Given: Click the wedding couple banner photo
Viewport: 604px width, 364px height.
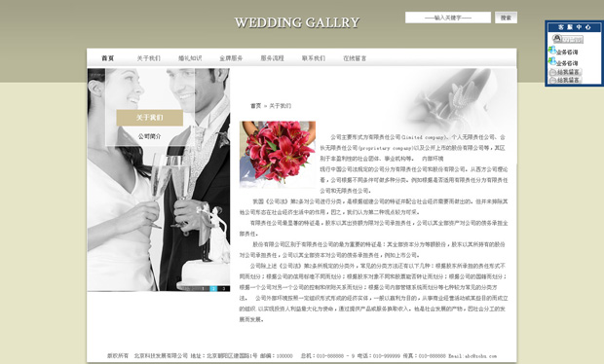Looking at the screenshot, I should pyautogui.click(x=159, y=180).
